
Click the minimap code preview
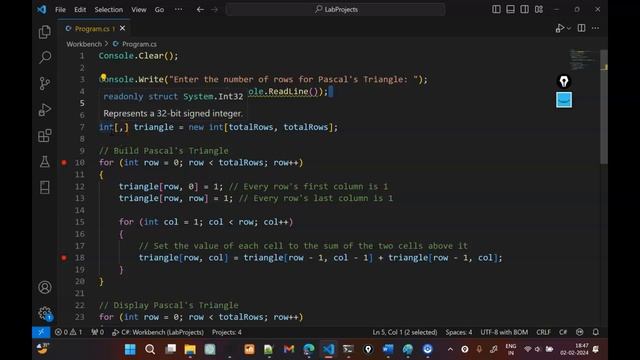tap(582, 59)
